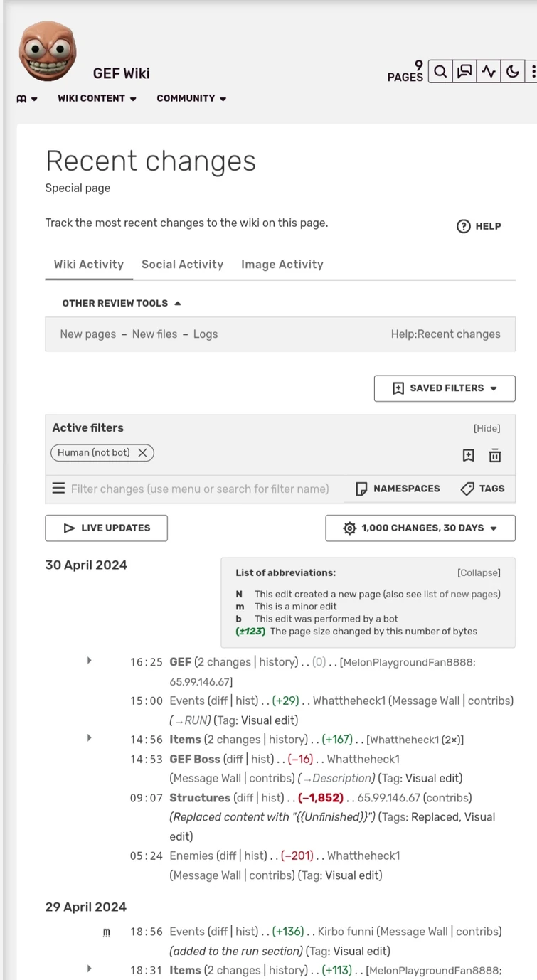
Task: Clear all filters using the trash icon
Action: pos(494,455)
